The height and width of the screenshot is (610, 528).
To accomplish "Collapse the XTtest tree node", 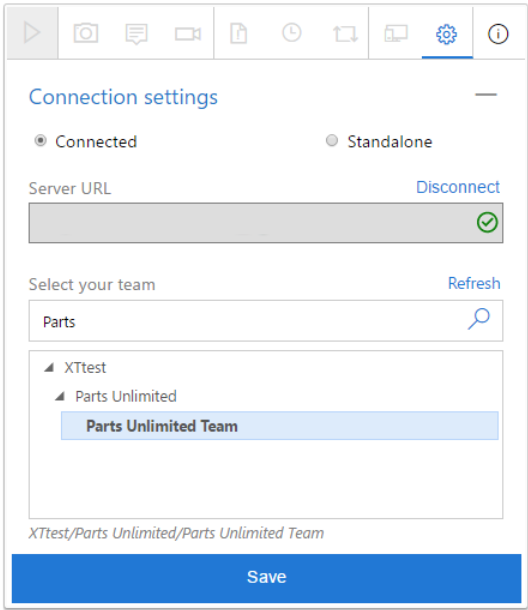I will 49,367.
